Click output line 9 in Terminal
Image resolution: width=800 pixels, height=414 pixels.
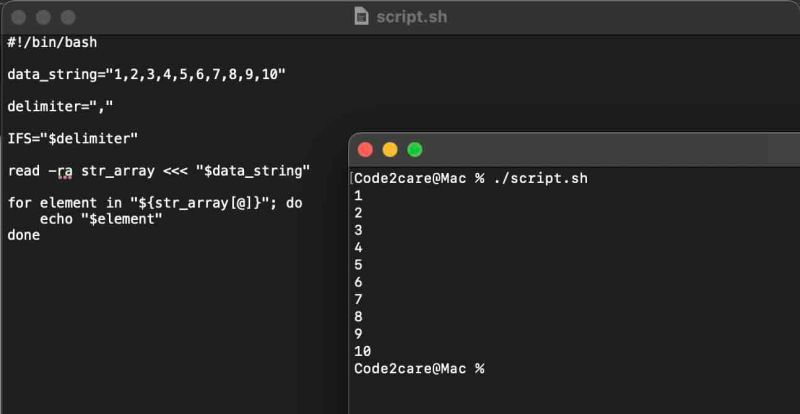(x=358, y=334)
